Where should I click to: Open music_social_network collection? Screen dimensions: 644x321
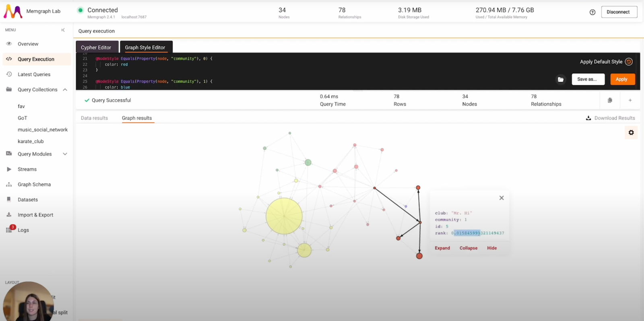click(43, 130)
